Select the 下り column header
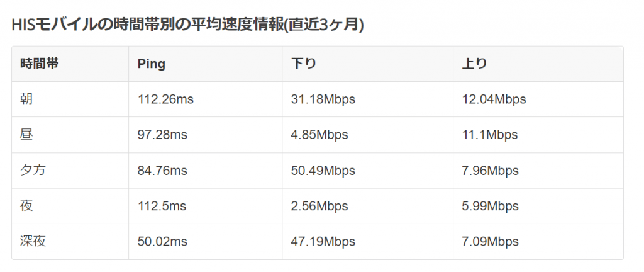Viewport: 644px width, 272px height. click(x=304, y=64)
